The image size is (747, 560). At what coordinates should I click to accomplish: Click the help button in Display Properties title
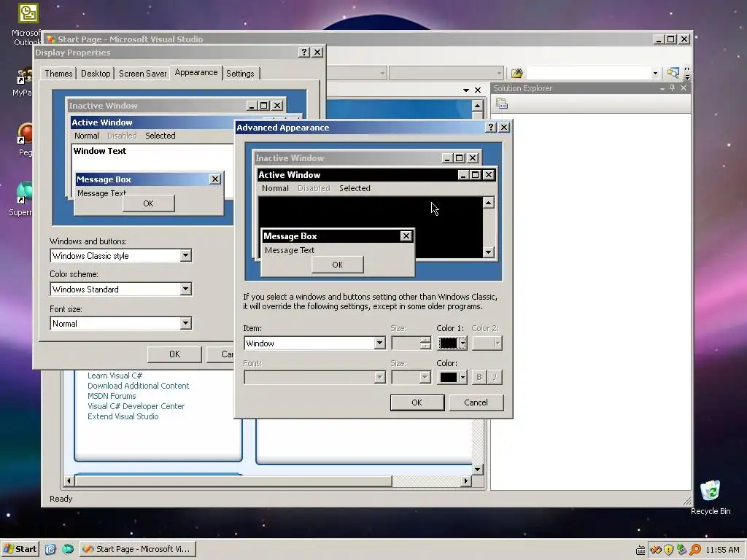pyautogui.click(x=304, y=52)
